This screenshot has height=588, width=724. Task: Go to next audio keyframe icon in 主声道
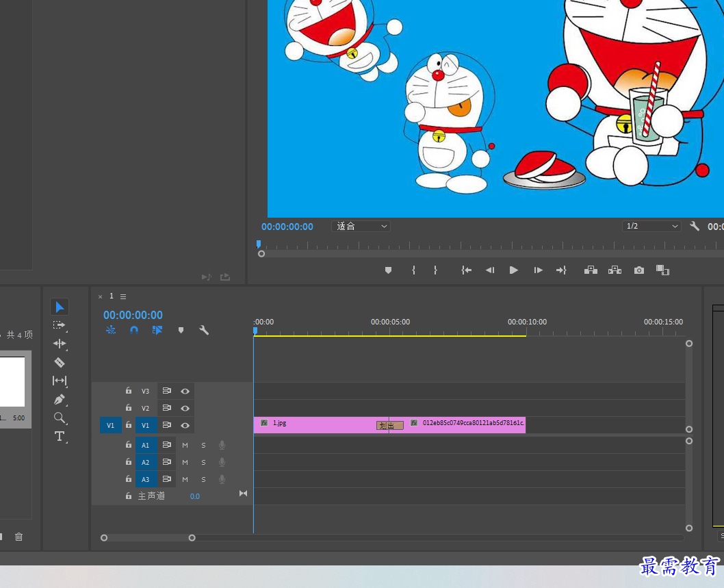coord(244,494)
